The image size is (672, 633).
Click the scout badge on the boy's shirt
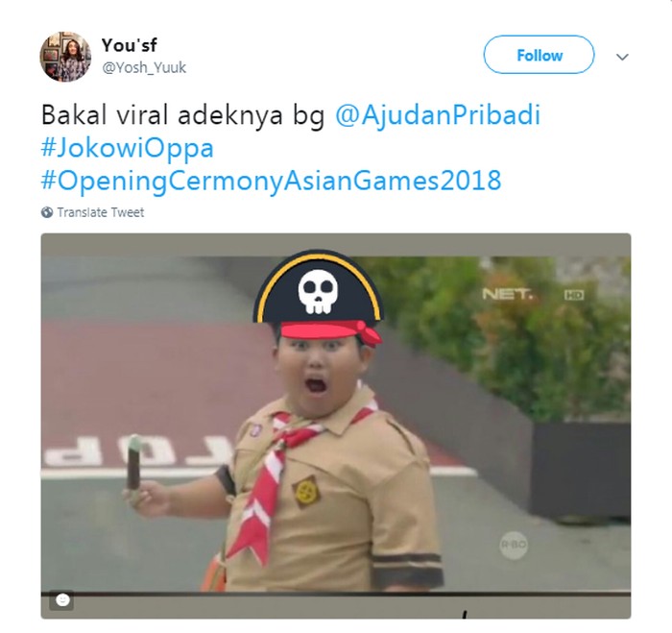(306, 492)
